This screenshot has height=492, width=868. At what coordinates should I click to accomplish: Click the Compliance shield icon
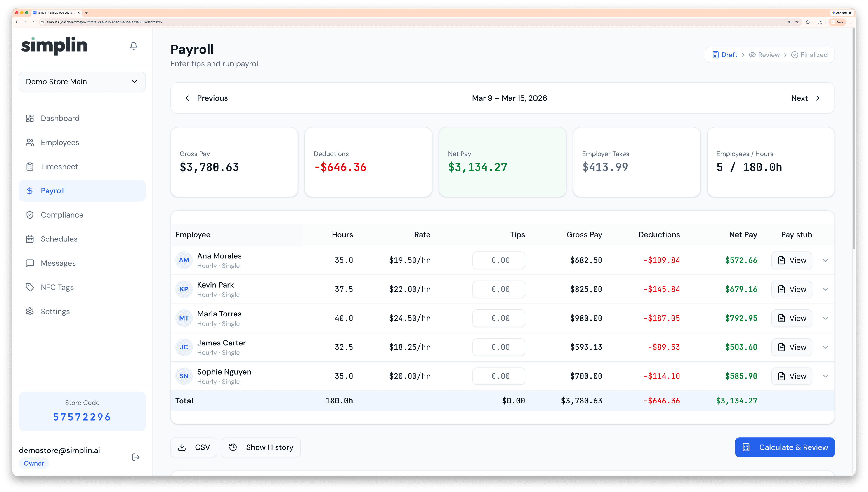click(x=30, y=215)
